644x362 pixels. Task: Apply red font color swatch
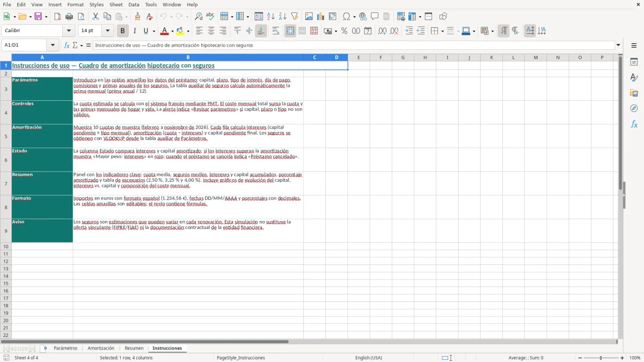pyautogui.click(x=165, y=31)
